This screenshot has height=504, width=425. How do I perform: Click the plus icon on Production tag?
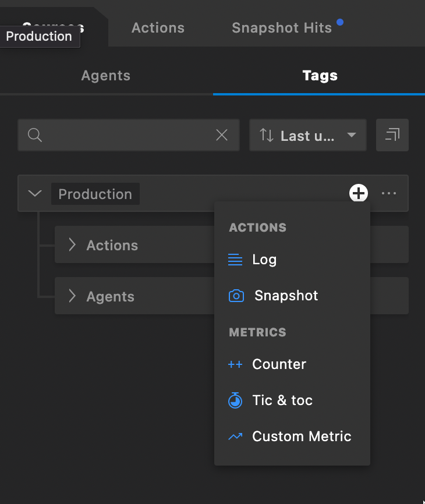coord(359,193)
